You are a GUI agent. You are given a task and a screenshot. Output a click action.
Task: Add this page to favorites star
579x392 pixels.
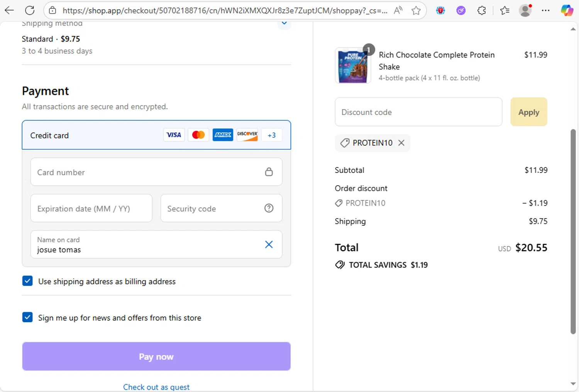[416, 10]
